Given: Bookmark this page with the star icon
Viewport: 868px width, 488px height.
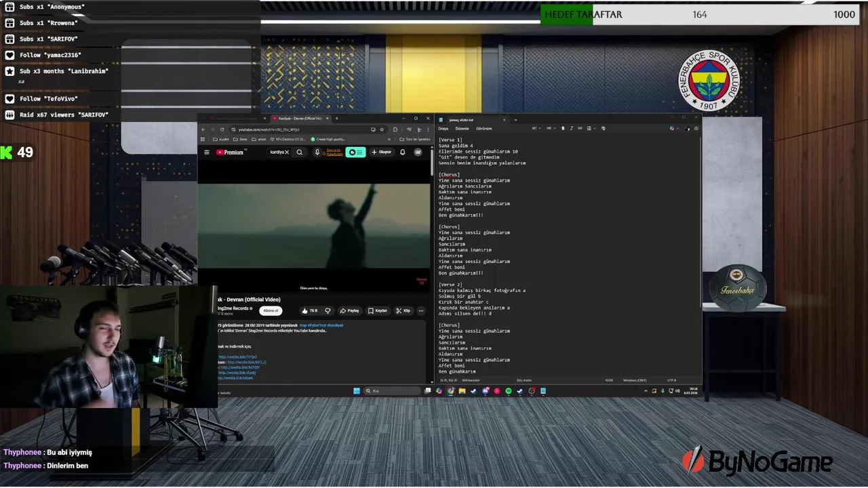Looking at the screenshot, I should pyautogui.click(x=382, y=129).
